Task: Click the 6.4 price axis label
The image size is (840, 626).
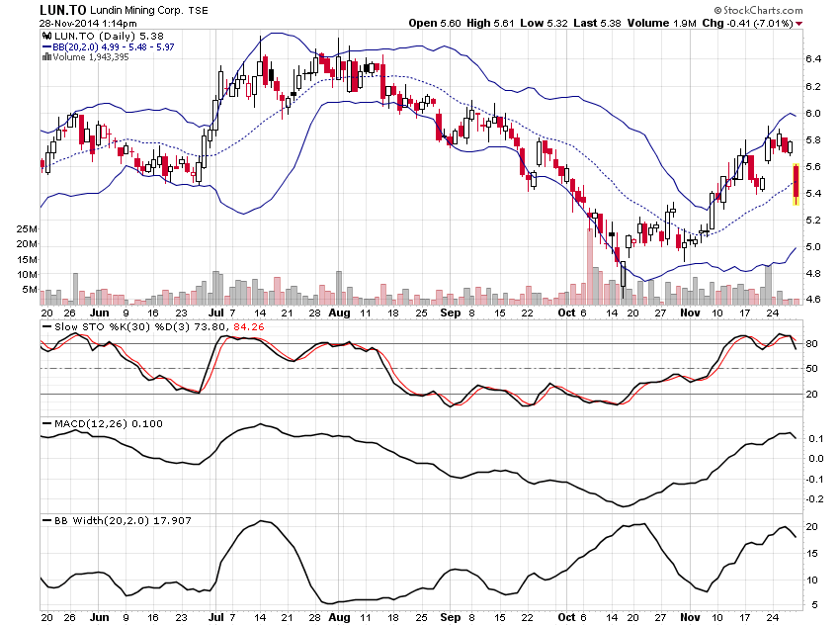Action: (x=813, y=59)
